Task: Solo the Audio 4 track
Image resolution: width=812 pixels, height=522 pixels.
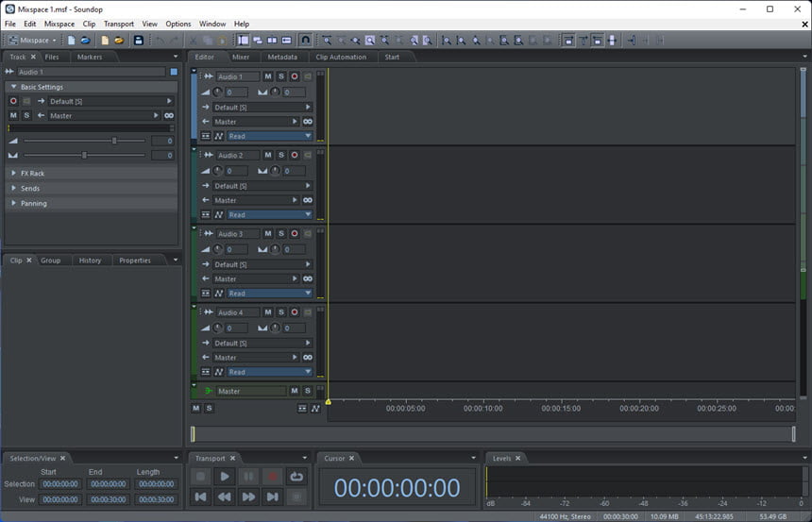Action: 281,312
